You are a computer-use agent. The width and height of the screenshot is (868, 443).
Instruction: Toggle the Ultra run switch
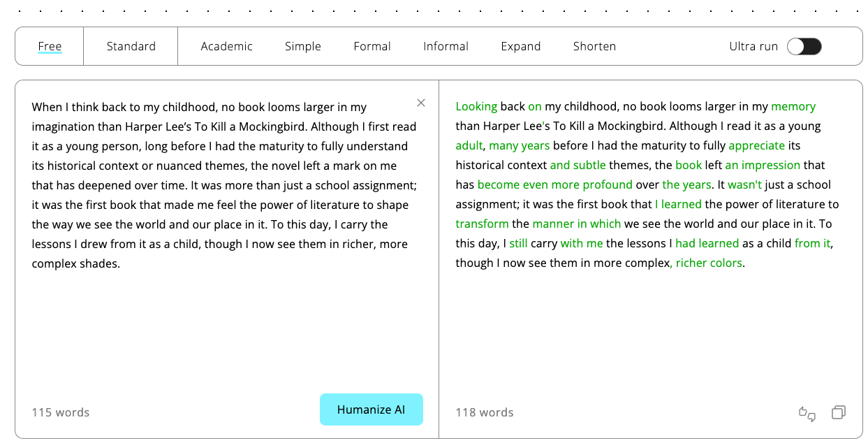804,47
